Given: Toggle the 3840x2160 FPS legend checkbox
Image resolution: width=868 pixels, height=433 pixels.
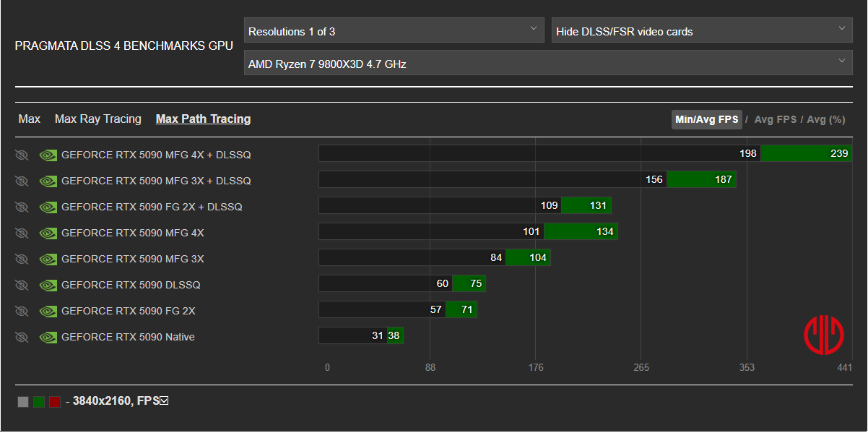Looking at the screenshot, I should (x=164, y=400).
